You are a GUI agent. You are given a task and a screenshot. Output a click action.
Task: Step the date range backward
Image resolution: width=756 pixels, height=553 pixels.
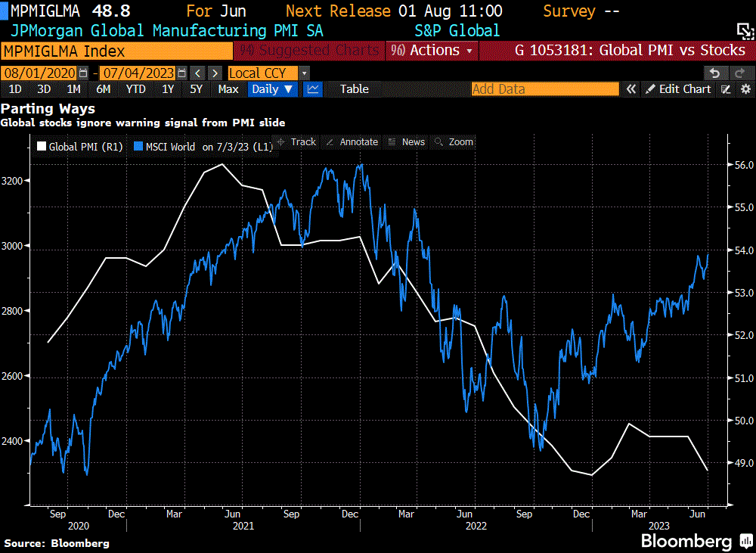pos(197,73)
